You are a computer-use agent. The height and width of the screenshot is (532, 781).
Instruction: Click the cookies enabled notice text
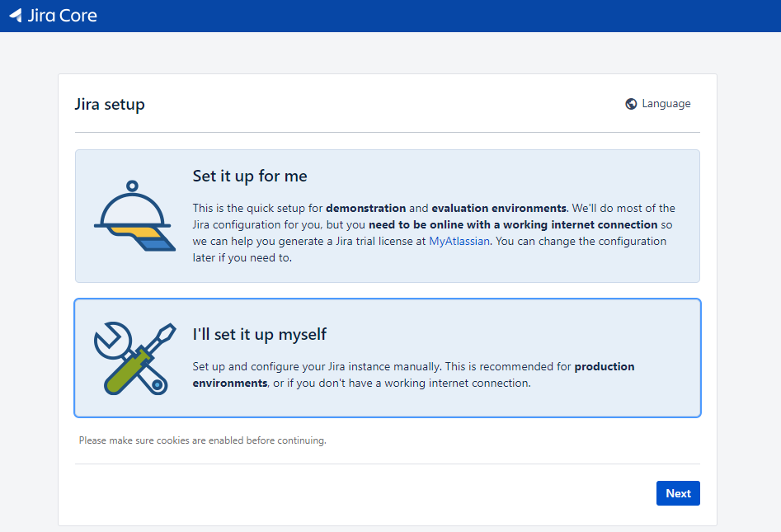pos(202,440)
